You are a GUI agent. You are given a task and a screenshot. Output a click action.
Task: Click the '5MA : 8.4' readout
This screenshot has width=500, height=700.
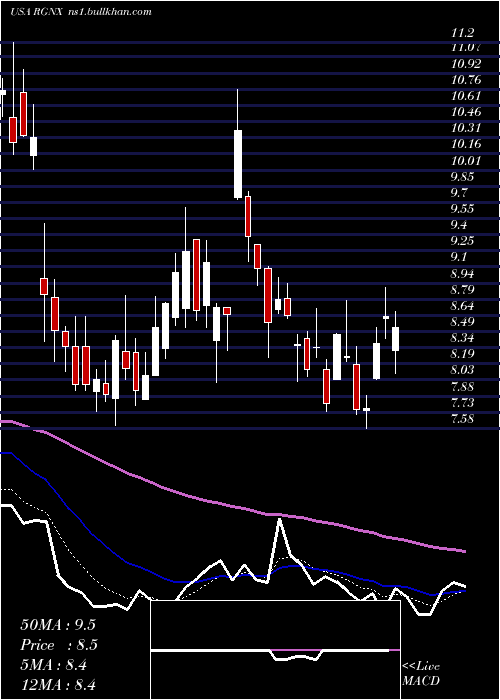[x=54, y=665]
